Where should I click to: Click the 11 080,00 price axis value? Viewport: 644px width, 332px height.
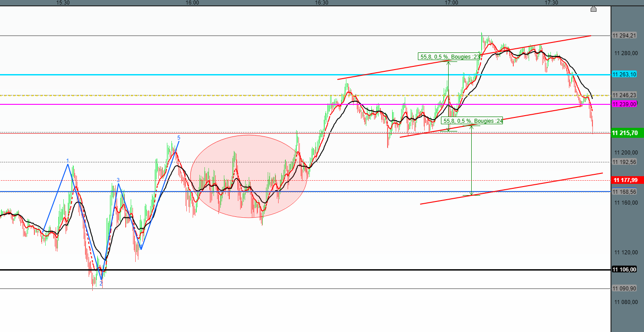626,302
